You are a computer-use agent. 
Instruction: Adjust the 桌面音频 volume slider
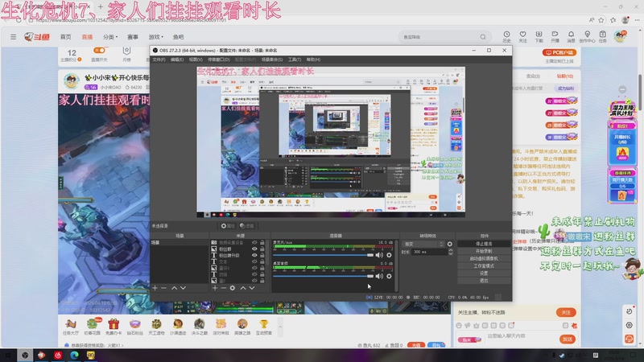pyautogui.click(x=324, y=276)
